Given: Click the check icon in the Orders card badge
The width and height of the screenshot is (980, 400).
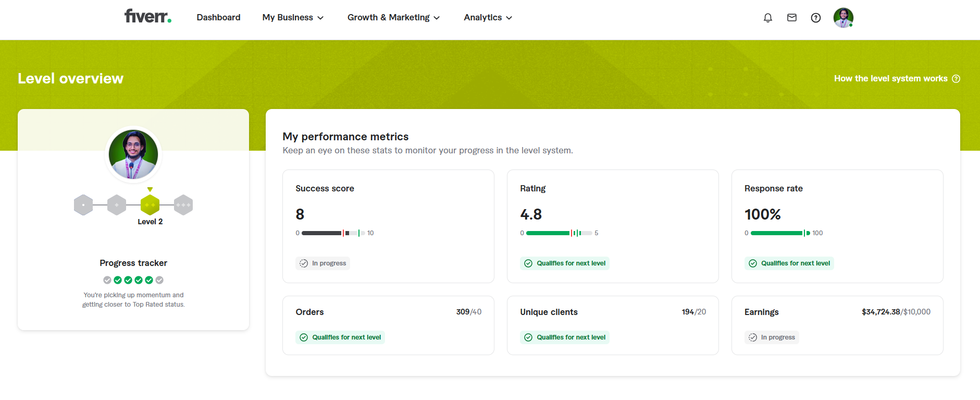Looking at the screenshot, I should coord(304,337).
